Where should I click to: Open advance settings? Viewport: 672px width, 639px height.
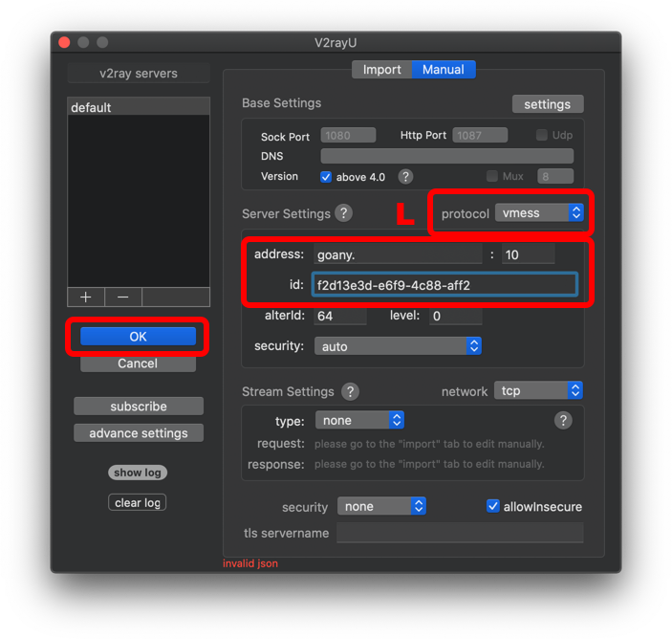coord(139,433)
